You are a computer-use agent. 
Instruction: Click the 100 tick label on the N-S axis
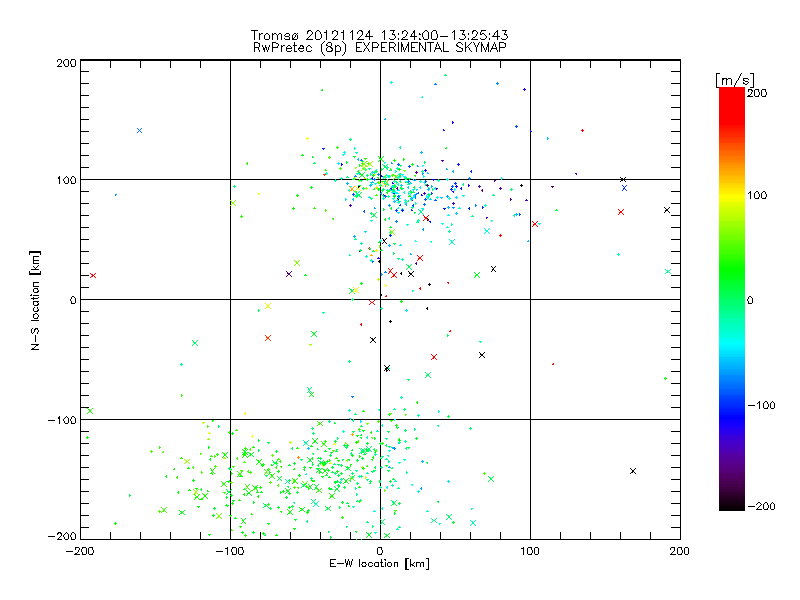tap(66, 180)
